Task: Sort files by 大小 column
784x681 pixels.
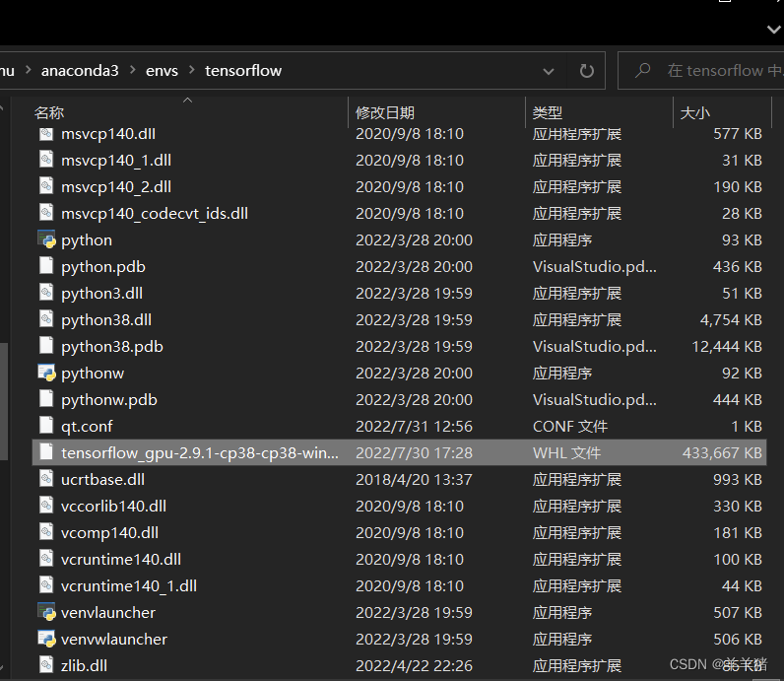Action: pos(695,112)
